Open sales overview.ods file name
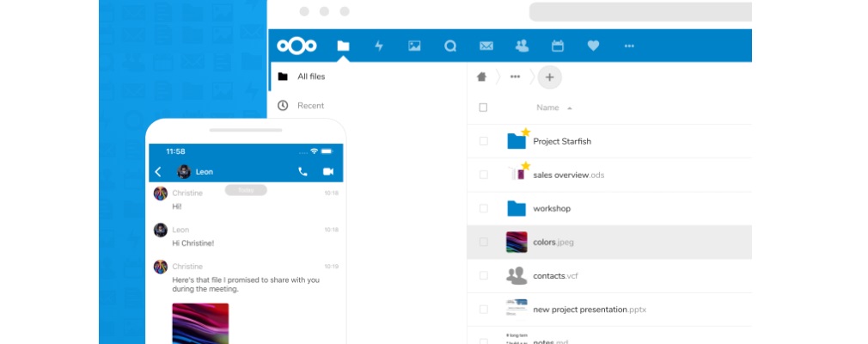The height and width of the screenshot is (344, 868). point(569,175)
